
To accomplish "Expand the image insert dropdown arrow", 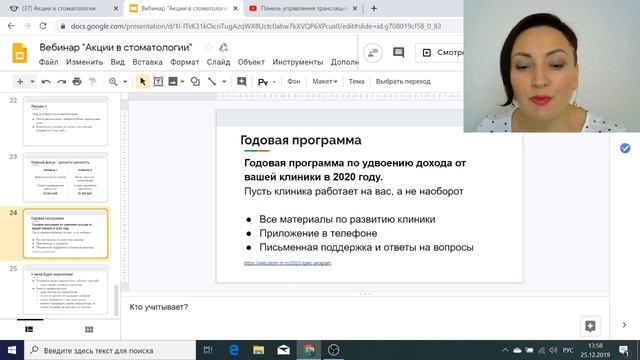I will pos(182,82).
